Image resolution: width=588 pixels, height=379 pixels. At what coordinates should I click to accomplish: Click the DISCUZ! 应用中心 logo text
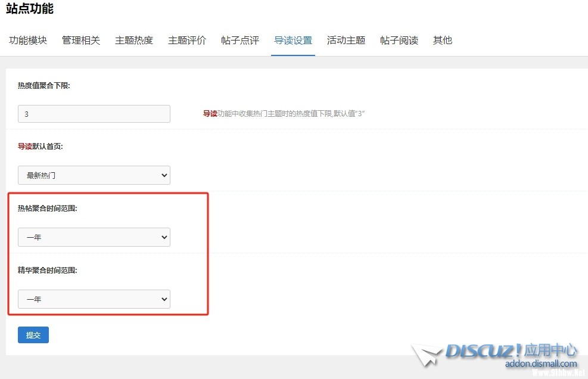[511, 350]
